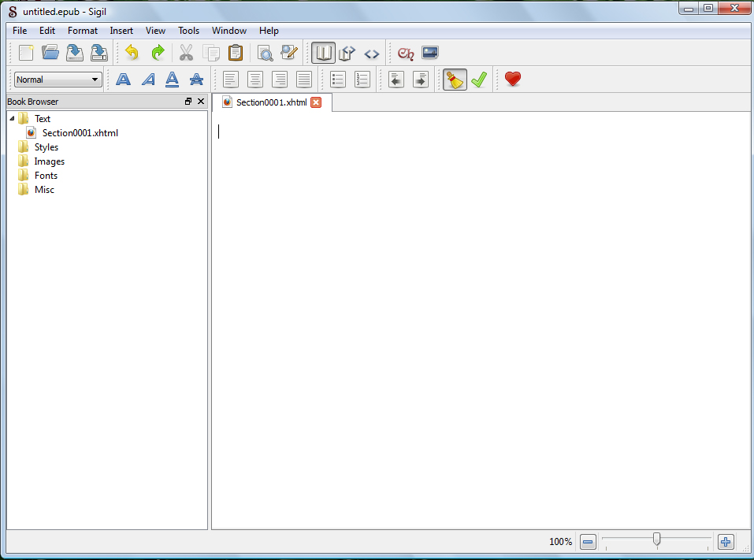Zoom in with plus button
Image resolution: width=754 pixels, height=560 pixels.
726,542
